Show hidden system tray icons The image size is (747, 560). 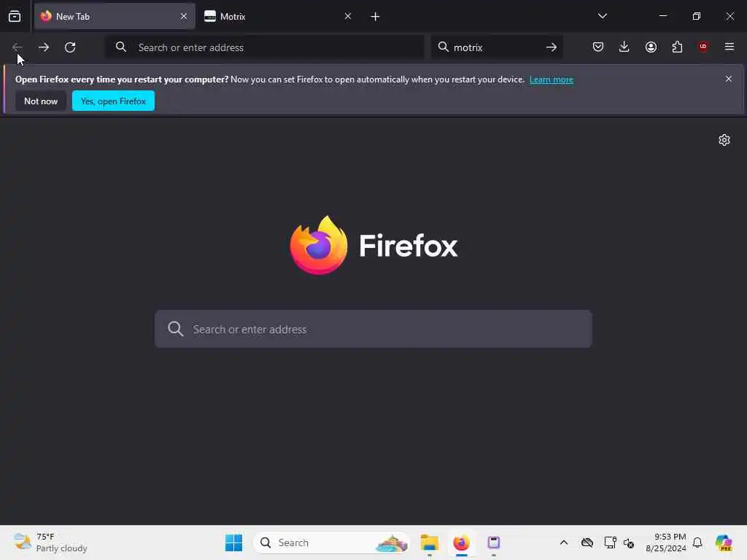[564, 542]
